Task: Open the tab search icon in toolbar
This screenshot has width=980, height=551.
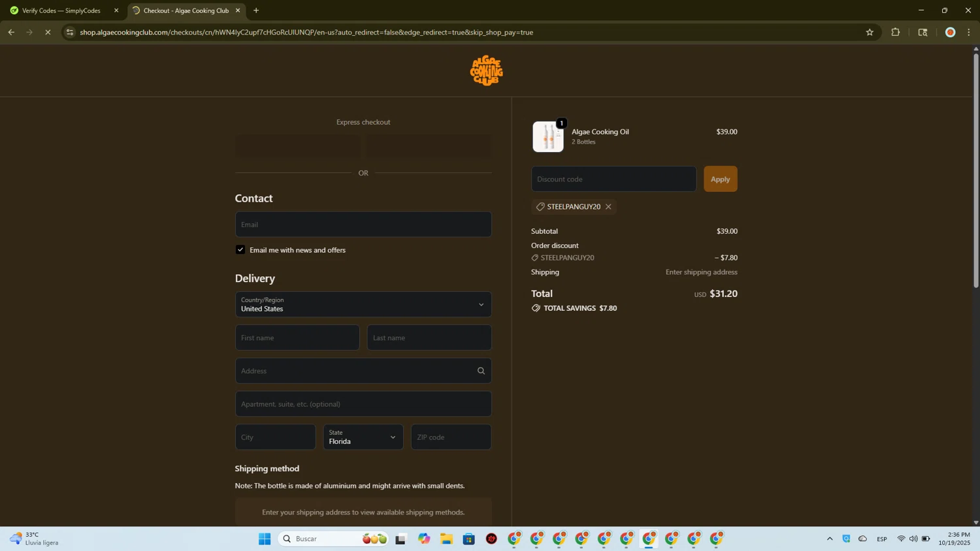Action: tap(923, 32)
